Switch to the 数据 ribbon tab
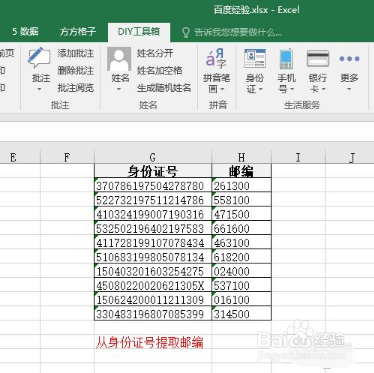The image size is (374, 373). (25, 32)
